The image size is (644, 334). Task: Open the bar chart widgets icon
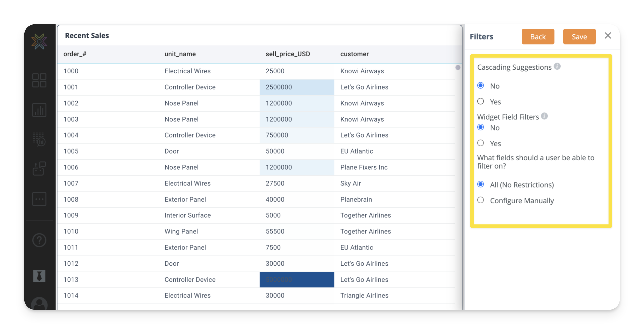click(x=39, y=110)
